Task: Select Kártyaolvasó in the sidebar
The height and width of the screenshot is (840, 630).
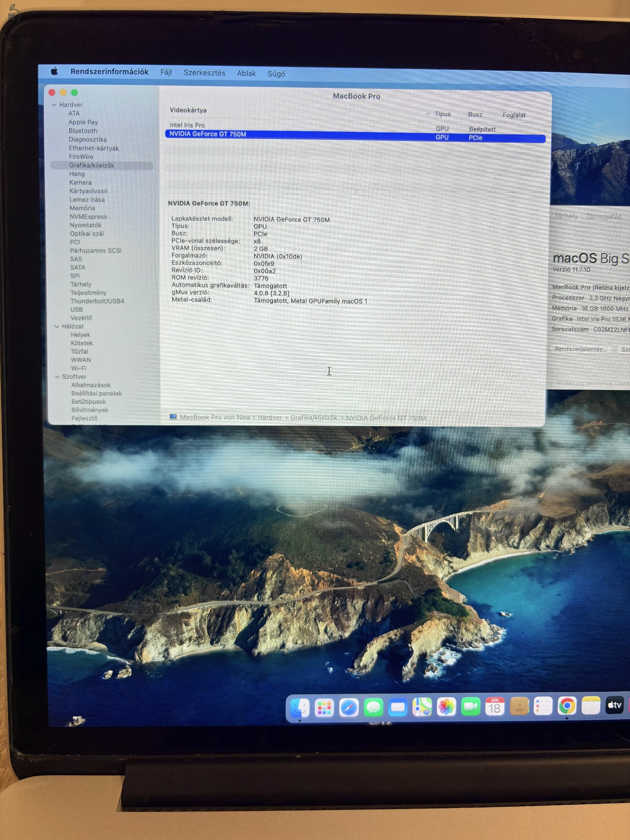Action: pyautogui.click(x=88, y=192)
